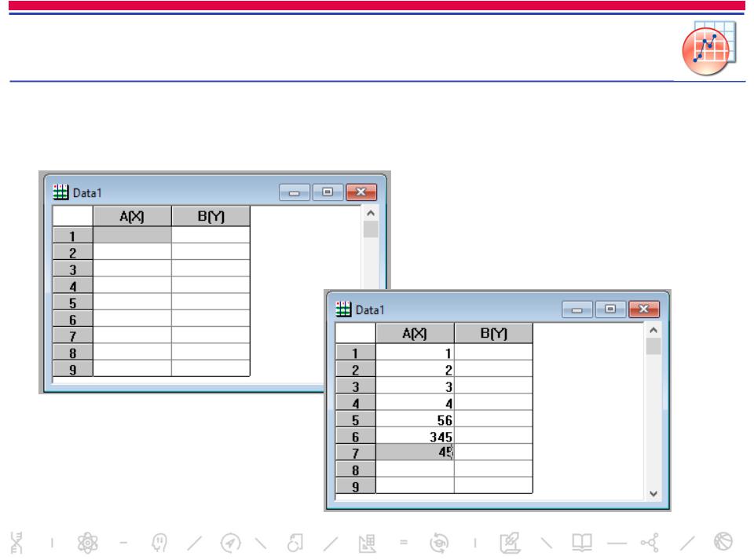
Task: Click the blank select-all corner cell of the empty worksheet
Action: 72,216
